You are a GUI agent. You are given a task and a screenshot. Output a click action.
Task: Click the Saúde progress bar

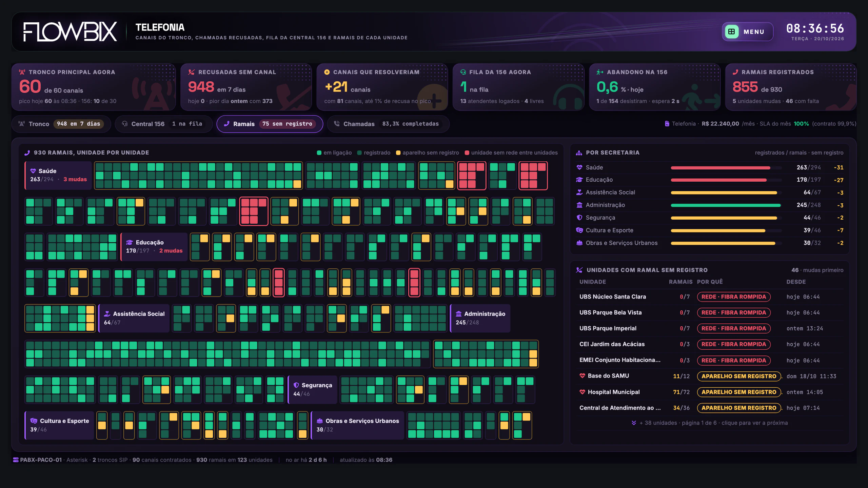726,168
